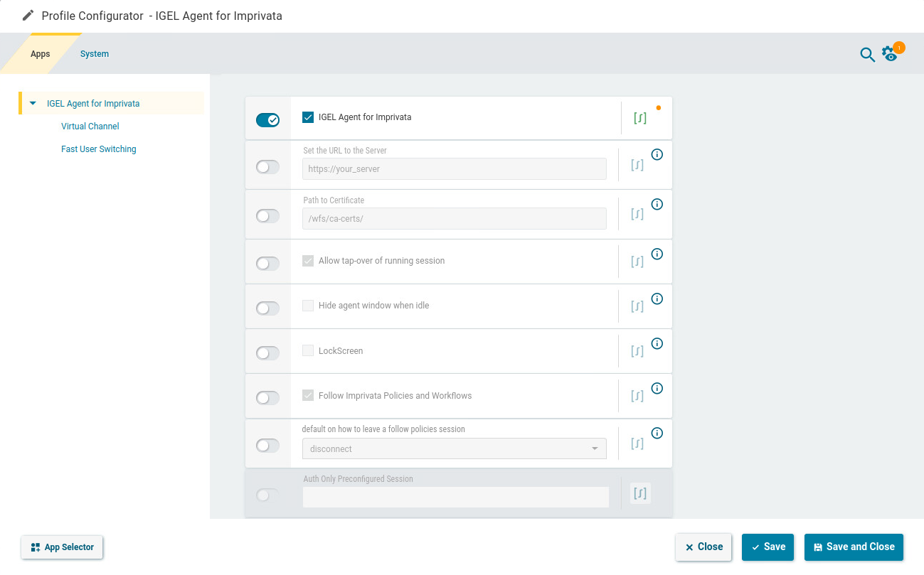
Task: Enable the follow policies session default toggle
Action: pyautogui.click(x=267, y=446)
